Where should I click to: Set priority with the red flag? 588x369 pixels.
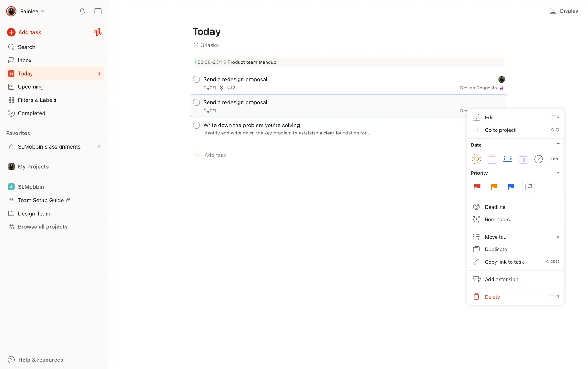[x=477, y=187]
